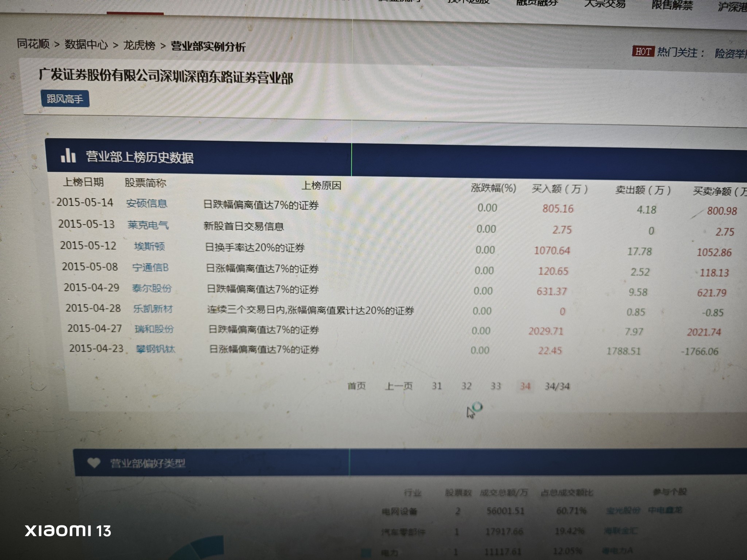
Task: Click date cell 2015-04-29
Action: (x=92, y=288)
